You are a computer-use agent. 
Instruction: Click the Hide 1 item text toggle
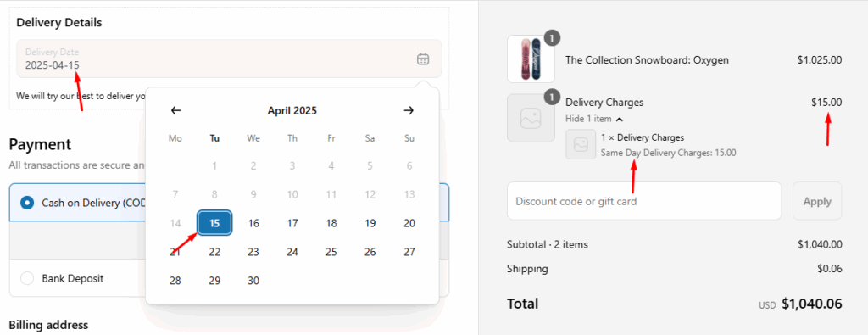588,119
